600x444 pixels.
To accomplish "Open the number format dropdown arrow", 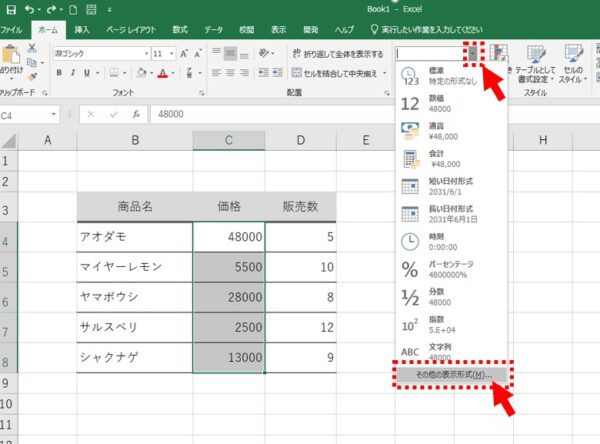I will pyautogui.click(x=473, y=52).
